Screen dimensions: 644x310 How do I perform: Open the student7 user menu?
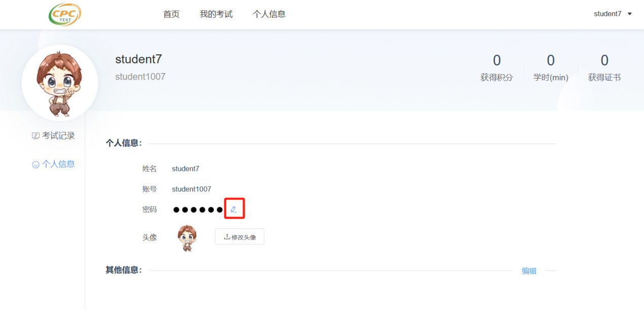point(613,14)
